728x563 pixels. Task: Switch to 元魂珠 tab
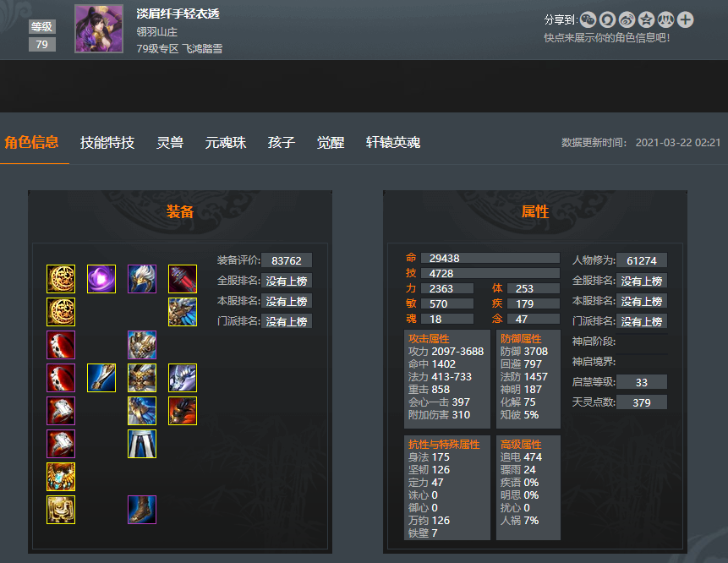pos(226,143)
